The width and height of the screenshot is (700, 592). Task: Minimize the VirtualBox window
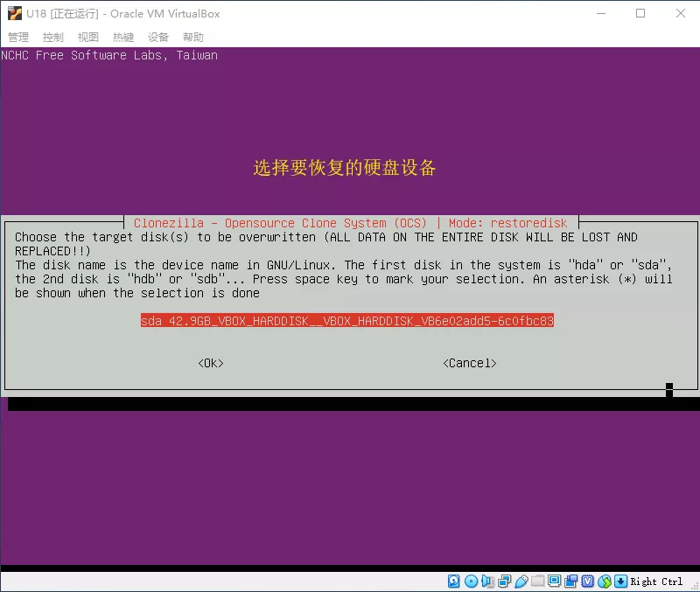pos(601,13)
